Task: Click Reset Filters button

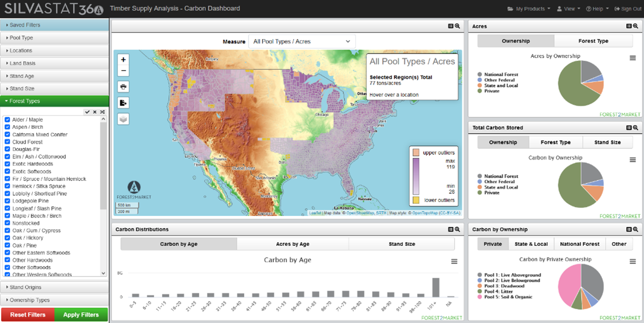Action: coord(28,314)
